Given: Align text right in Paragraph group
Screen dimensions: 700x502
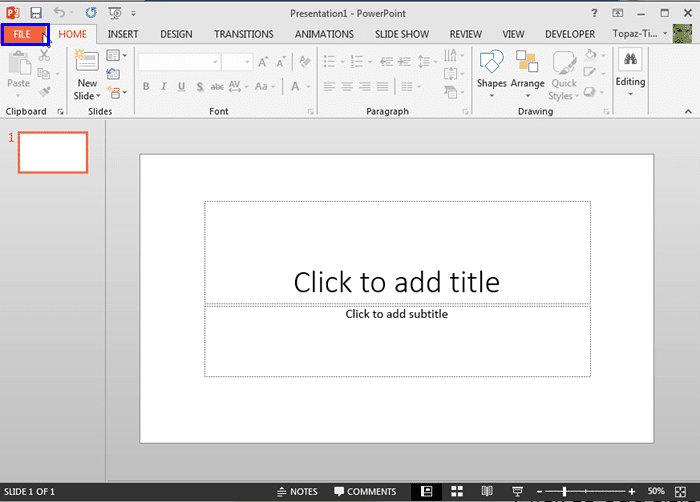Looking at the screenshot, I should 365,86.
